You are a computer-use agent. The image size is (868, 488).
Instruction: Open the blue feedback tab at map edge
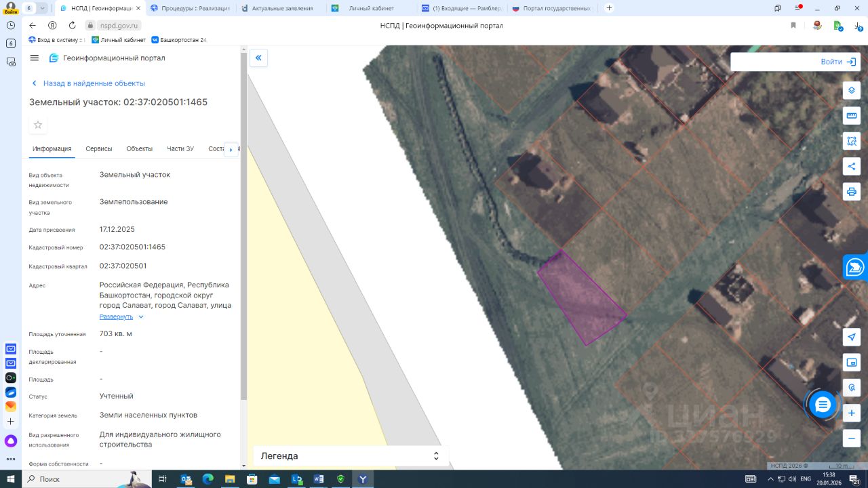tap(856, 267)
